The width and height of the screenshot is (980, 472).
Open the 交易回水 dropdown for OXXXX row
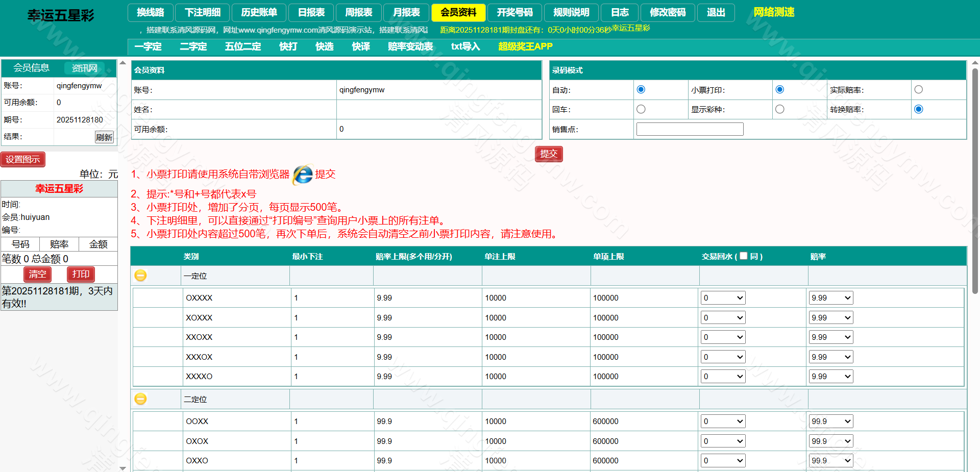coord(722,297)
